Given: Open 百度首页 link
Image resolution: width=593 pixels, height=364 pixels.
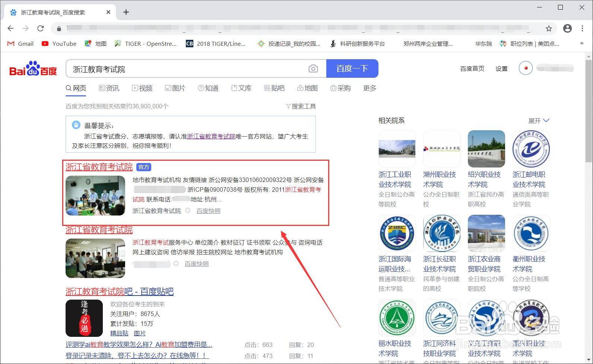Looking at the screenshot, I should click(472, 68).
